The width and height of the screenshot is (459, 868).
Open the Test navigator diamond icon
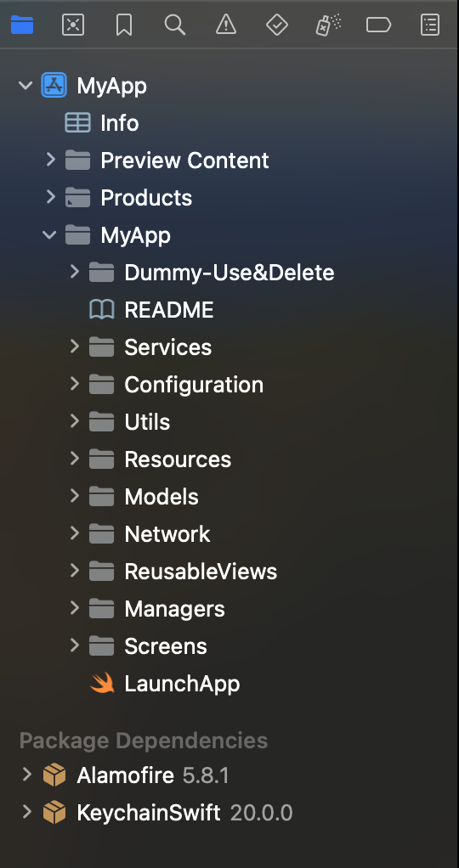(x=277, y=25)
